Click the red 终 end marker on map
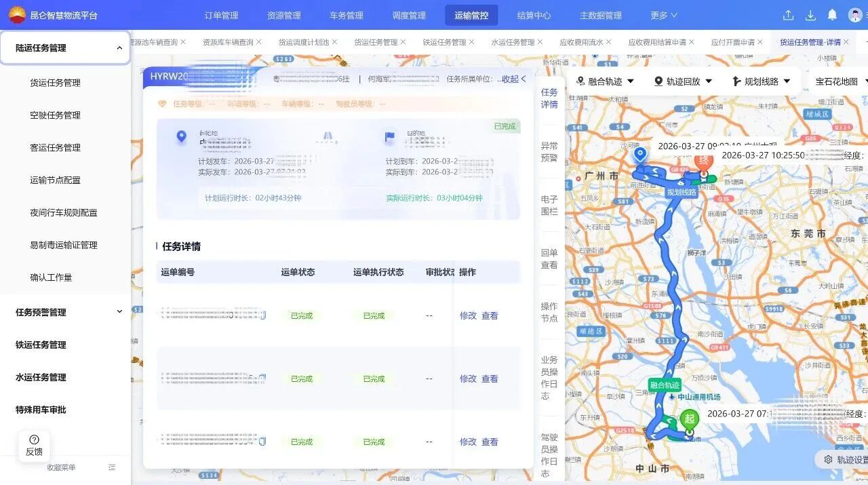The height and width of the screenshot is (485, 868). point(703,163)
